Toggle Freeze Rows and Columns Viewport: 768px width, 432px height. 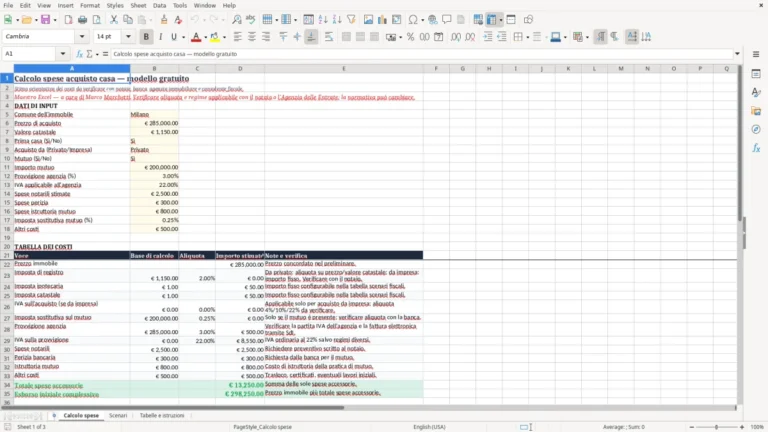492,20
